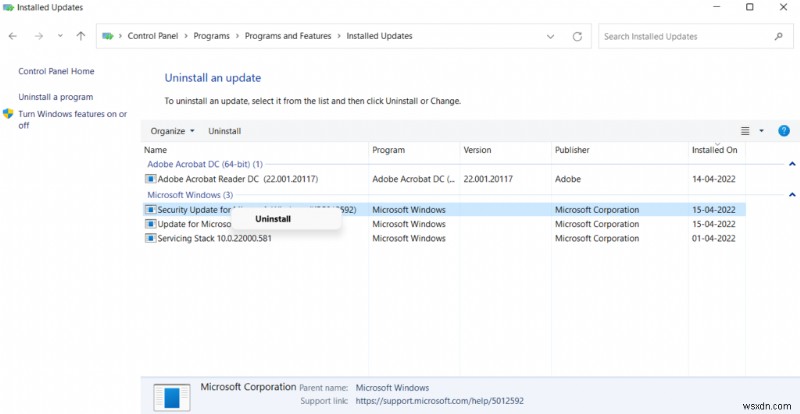Viewport: 800px width, 414px height.
Task: Open recent locations dropdown chevron
Action: (60, 36)
